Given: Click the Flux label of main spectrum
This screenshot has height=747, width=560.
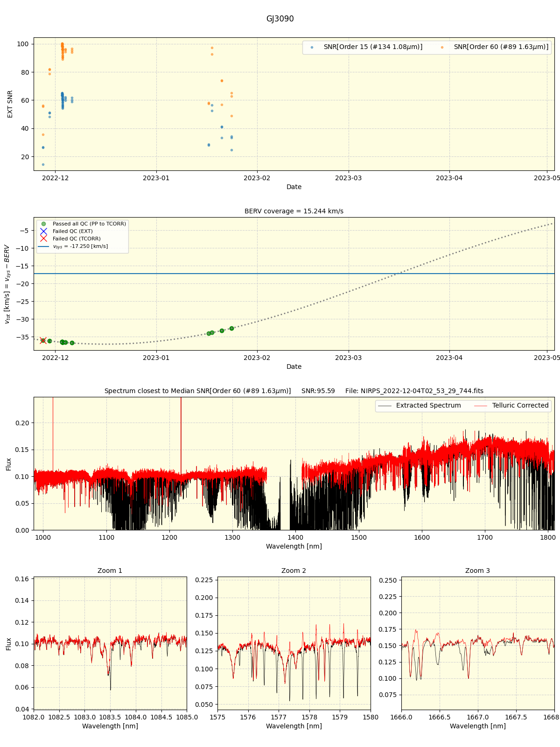Looking at the screenshot, I should 9,464.
